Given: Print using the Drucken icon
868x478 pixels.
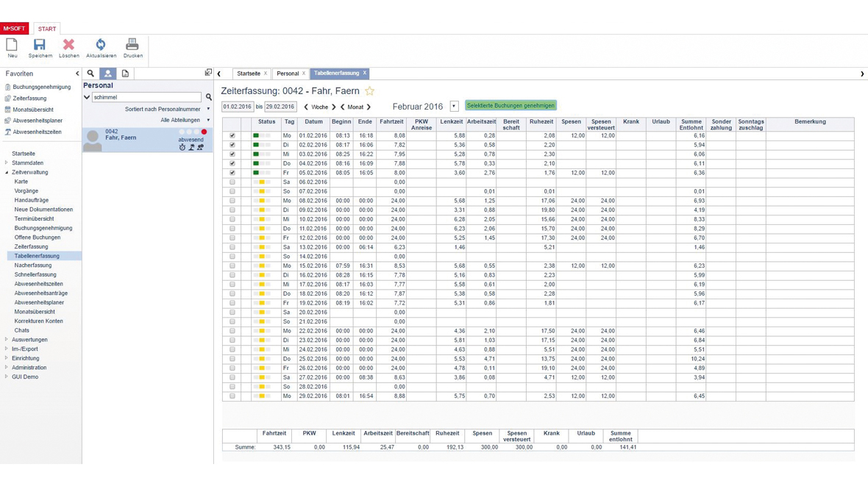Looking at the screenshot, I should click(x=132, y=46).
